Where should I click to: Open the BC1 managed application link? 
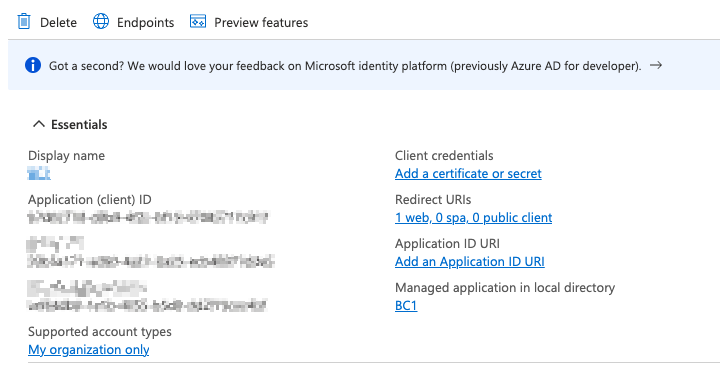pyautogui.click(x=406, y=306)
